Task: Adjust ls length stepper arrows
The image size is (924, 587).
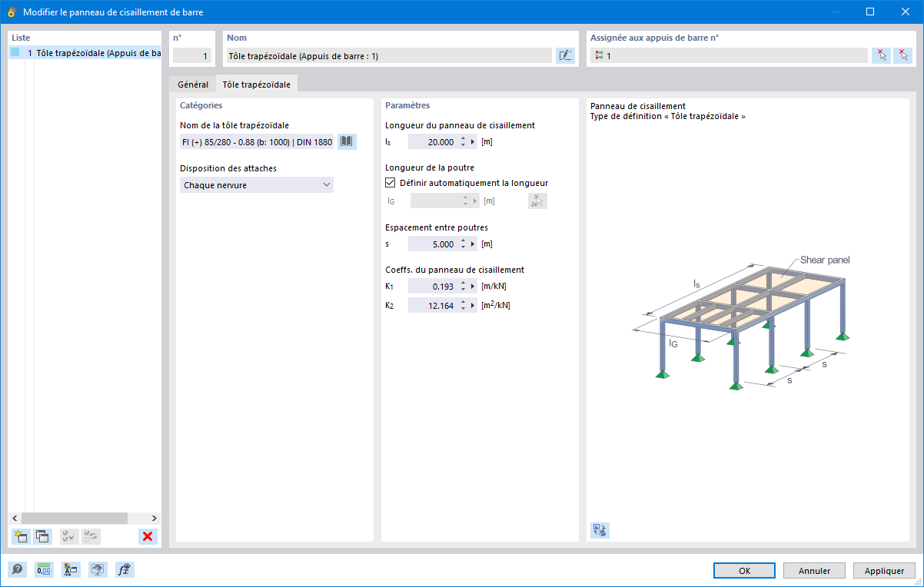Action: click(463, 141)
